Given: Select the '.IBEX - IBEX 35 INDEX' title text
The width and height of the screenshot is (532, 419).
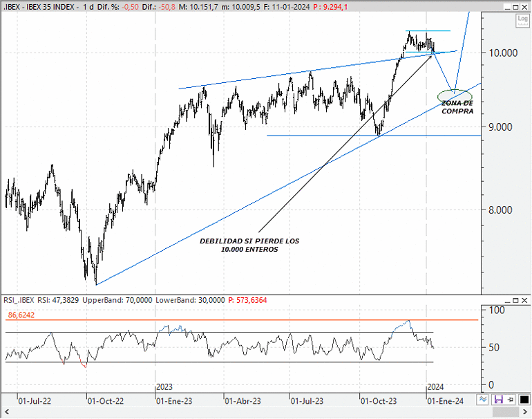Looking at the screenshot, I should (x=38, y=7).
